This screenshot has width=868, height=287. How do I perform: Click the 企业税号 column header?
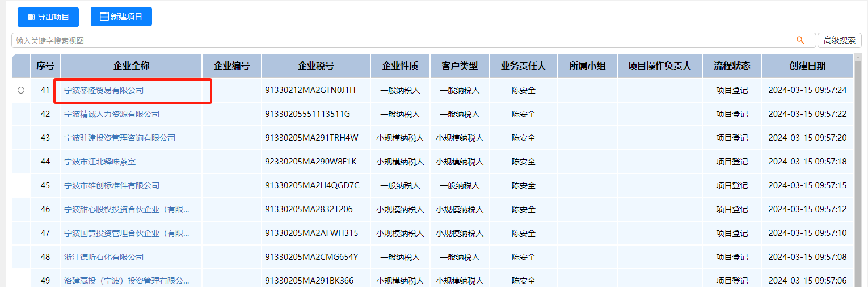coord(316,66)
